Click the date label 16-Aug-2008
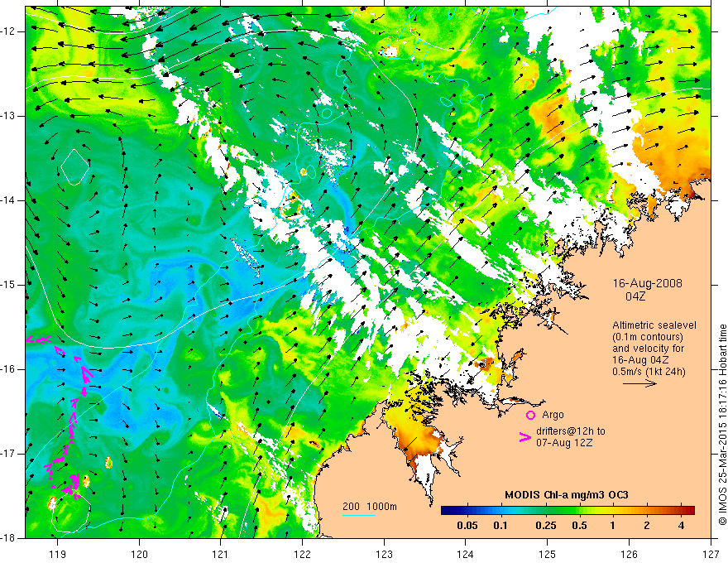Screen dimensions: 728x563 coord(647,283)
